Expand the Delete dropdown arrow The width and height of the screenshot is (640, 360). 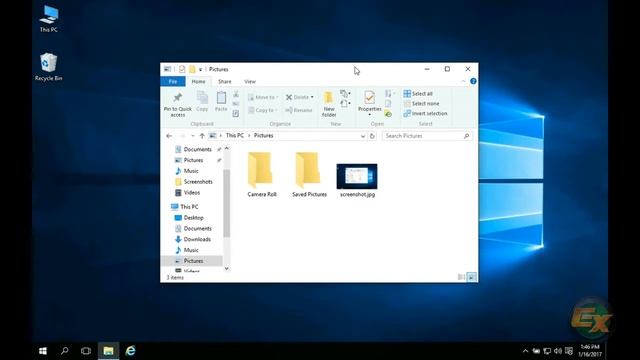click(312, 97)
